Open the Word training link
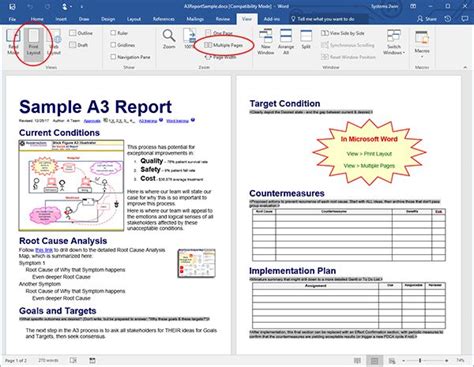The width and height of the screenshot is (474, 367). [177, 121]
